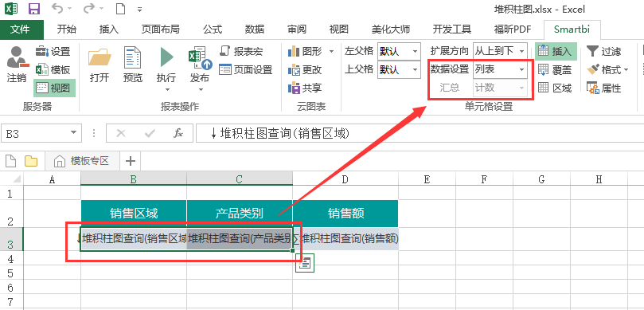Image resolution: width=644 pixels, height=310 pixels.
Task: Select the 覆盖 overwrite mode option
Action: pyautogui.click(x=555, y=70)
